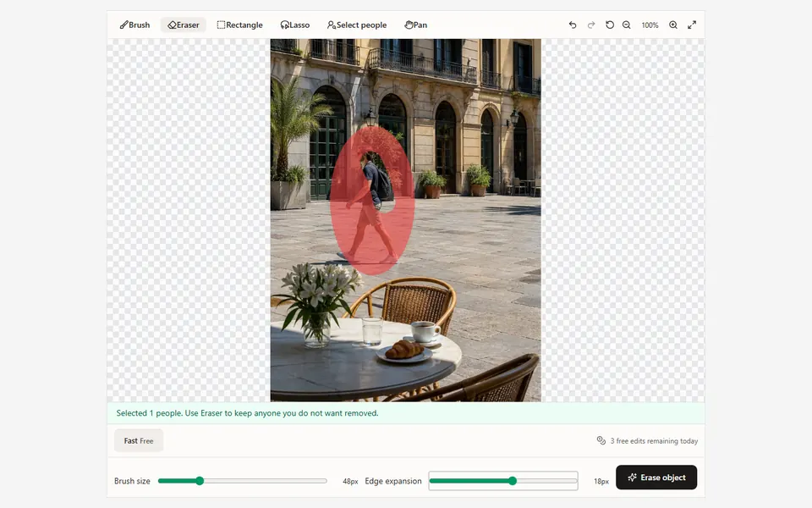This screenshot has width=812, height=508.
Task: Click the Edge expansion label
Action: point(393,481)
